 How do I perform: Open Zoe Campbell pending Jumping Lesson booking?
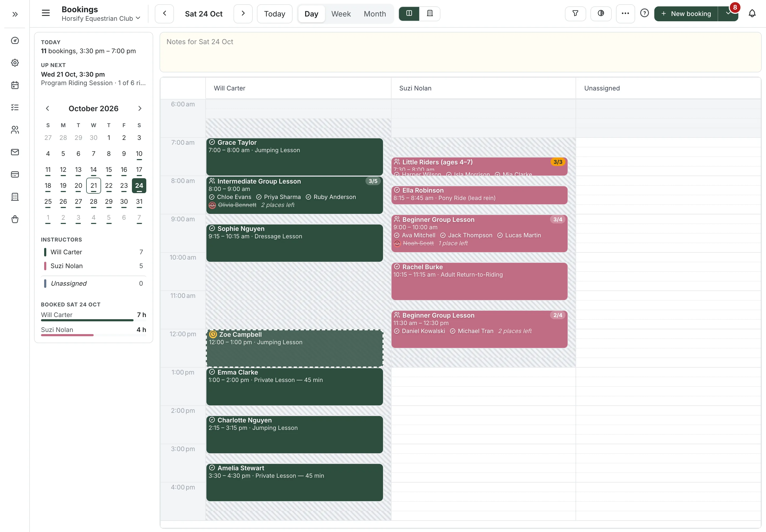click(295, 348)
